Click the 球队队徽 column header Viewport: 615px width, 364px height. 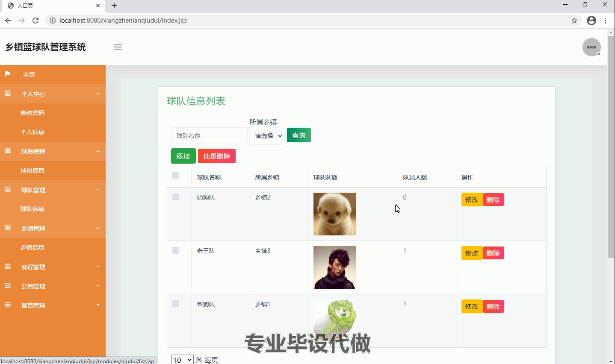click(325, 177)
